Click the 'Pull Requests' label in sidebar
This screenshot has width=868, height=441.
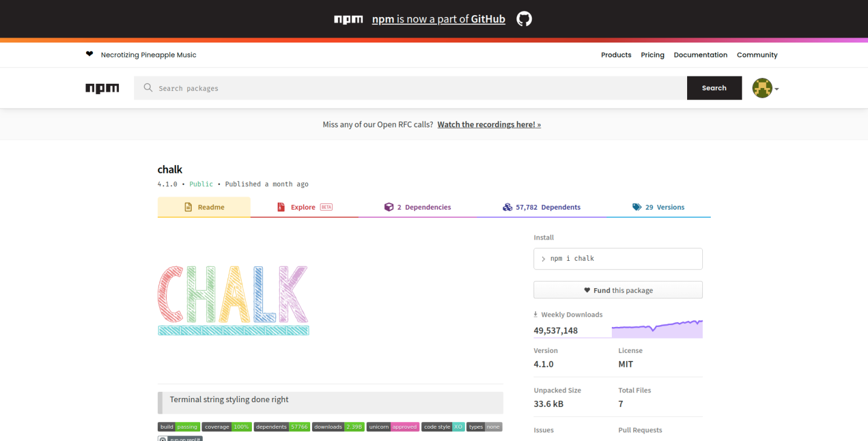coord(640,430)
